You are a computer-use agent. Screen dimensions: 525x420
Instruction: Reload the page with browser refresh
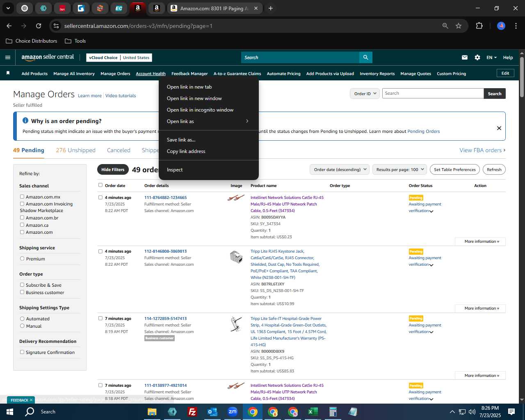[39, 26]
